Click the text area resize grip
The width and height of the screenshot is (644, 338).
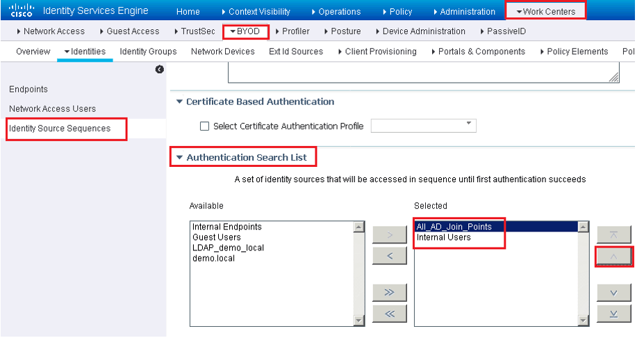click(x=614, y=77)
